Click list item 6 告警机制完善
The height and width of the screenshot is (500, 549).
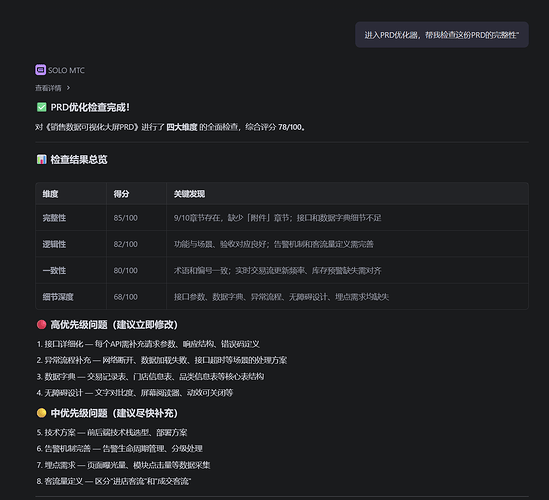119,449
